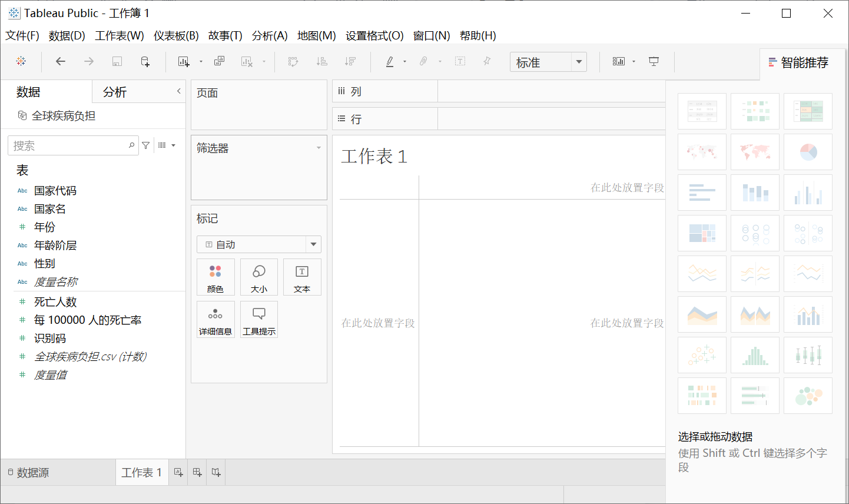
Task: Click the search fields input box
Action: [73, 145]
